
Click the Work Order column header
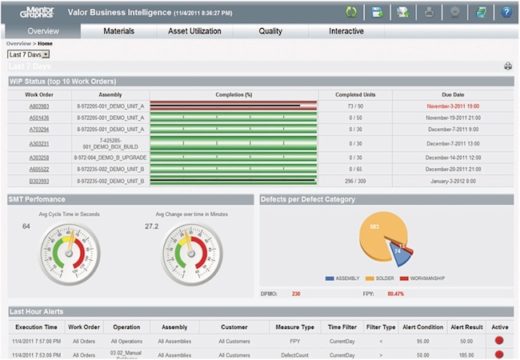(39, 95)
